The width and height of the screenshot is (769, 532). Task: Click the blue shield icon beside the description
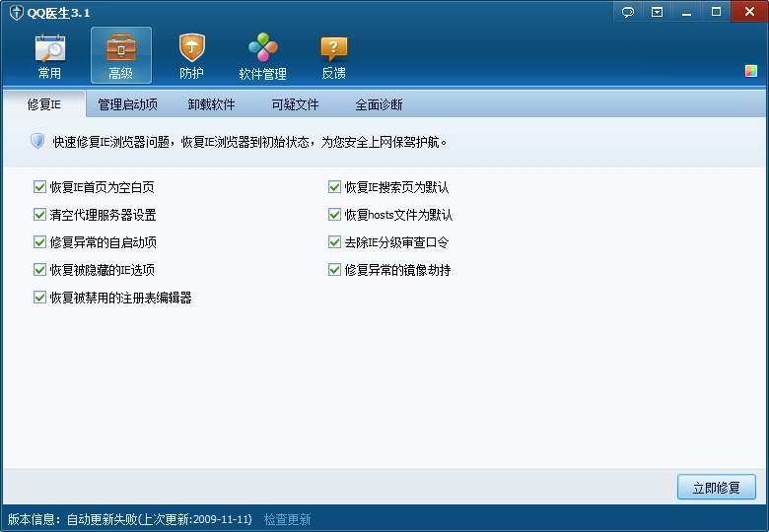37,141
